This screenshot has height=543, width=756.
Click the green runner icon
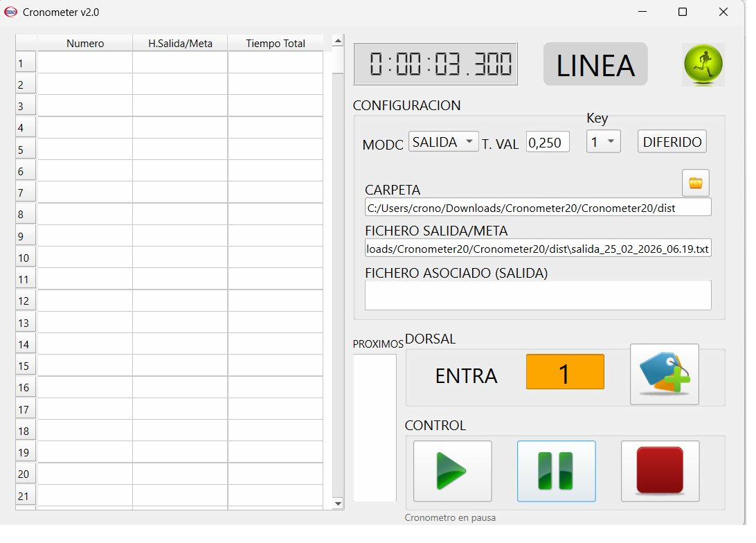click(703, 64)
